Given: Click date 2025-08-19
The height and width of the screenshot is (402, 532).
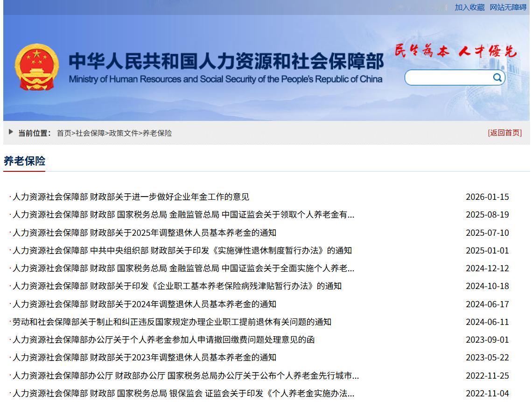Looking at the screenshot, I should pyautogui.click(x=488, y=215).
